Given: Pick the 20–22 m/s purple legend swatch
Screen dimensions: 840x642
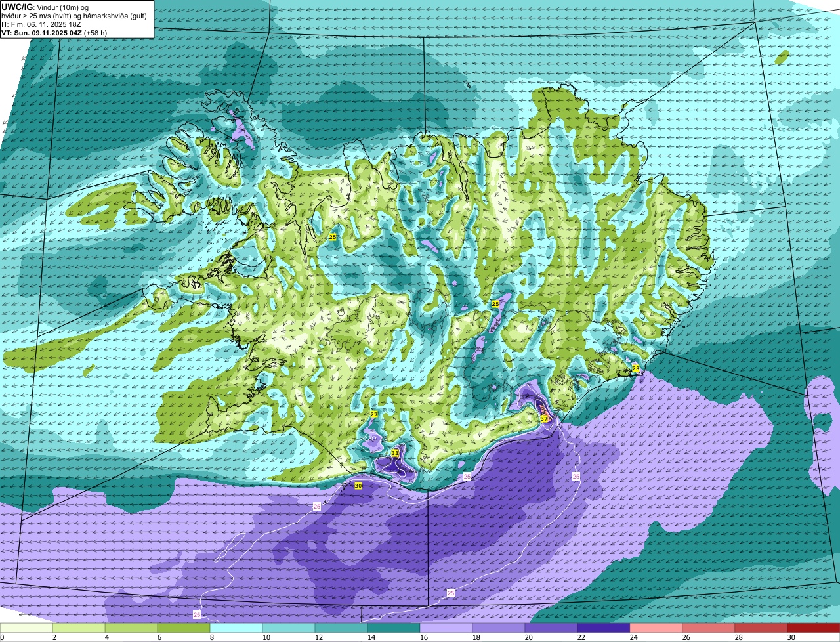Looking at the screenshot, I should [x=551, y=628].
